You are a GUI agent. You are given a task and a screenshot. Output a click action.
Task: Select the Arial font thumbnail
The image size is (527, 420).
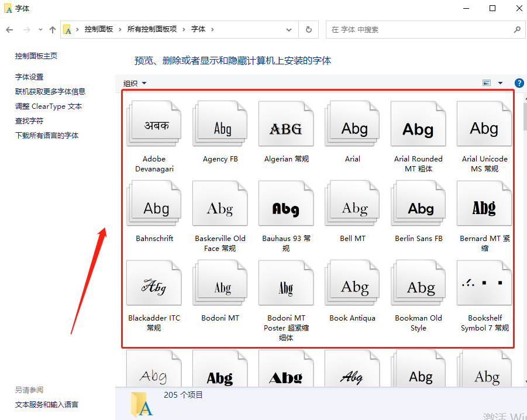352,123
